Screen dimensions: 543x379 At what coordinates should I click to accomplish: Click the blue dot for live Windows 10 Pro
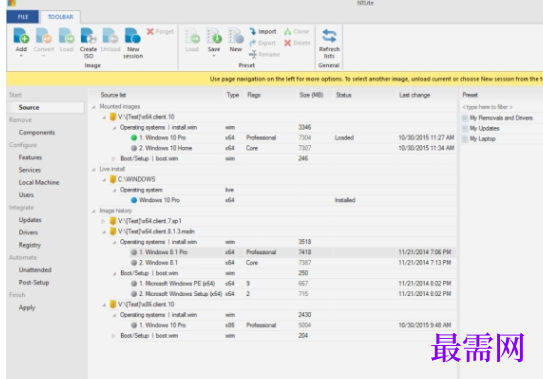pyautogui.click(x=134, y=200)
